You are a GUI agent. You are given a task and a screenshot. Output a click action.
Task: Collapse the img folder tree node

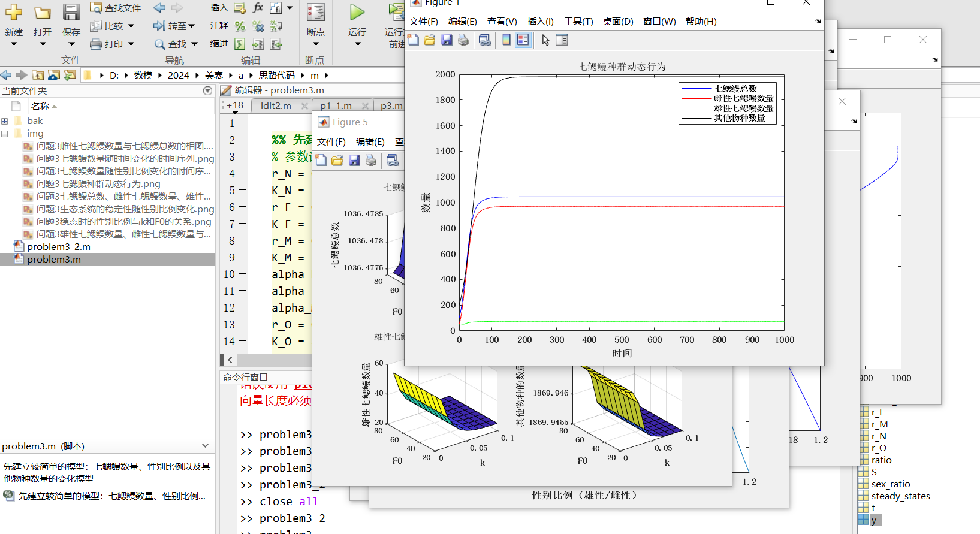5,134
